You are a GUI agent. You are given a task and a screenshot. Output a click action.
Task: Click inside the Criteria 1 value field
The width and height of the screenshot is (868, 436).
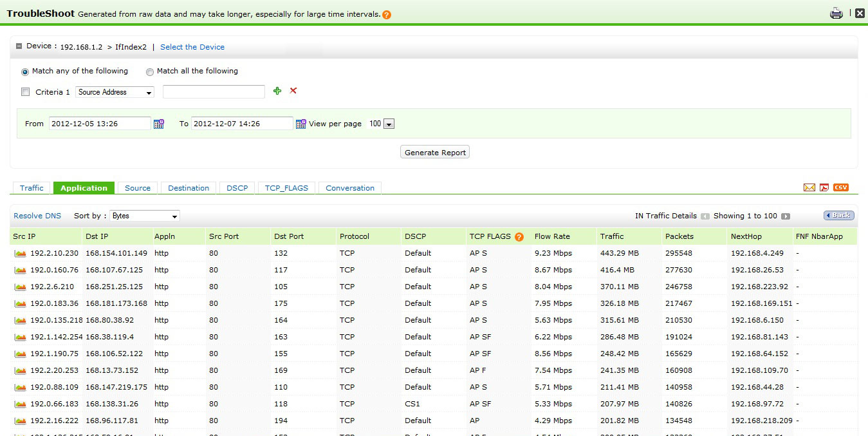213,91
